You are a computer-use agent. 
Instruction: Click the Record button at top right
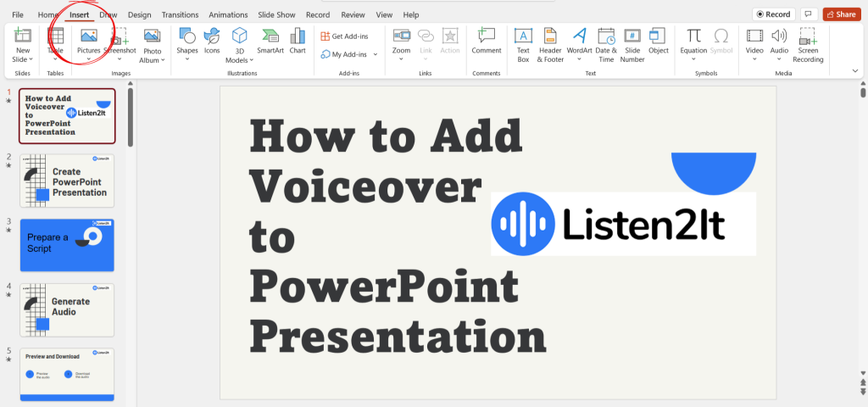tap(773, 14)
